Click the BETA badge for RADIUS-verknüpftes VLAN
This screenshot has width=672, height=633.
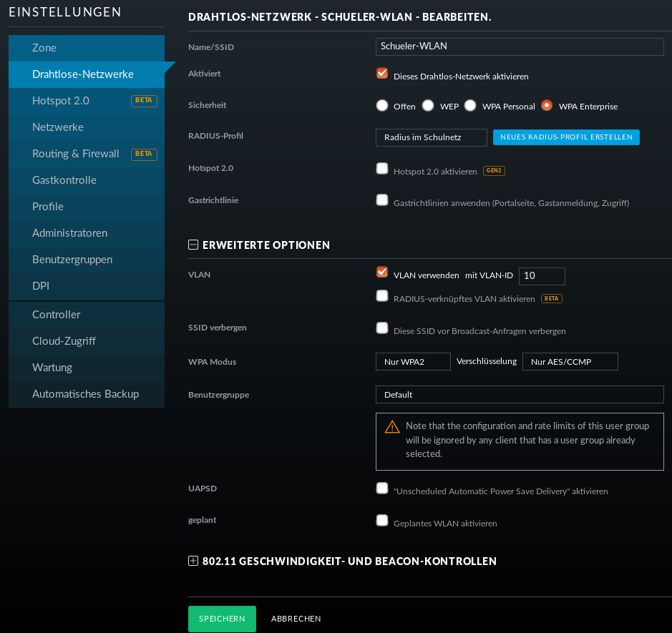[551, 298]
